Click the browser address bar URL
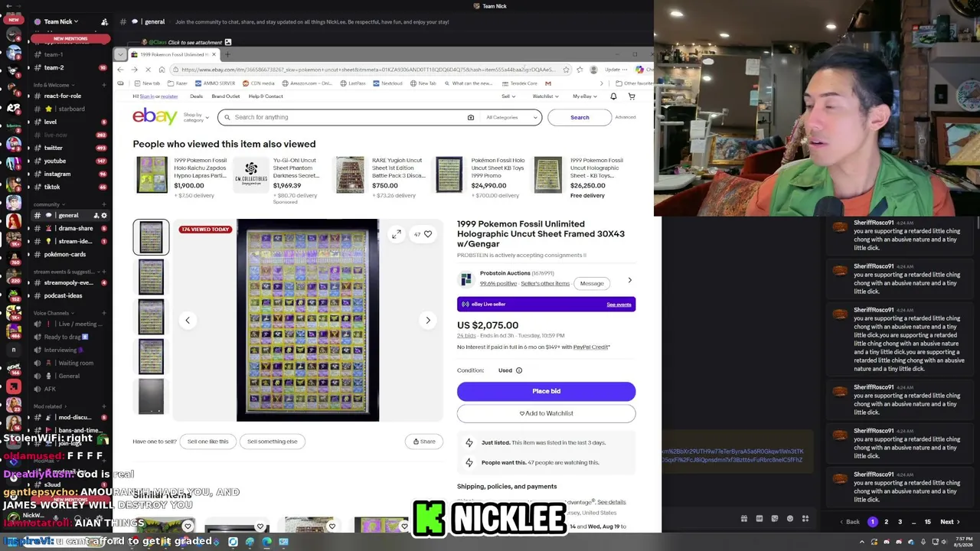980x551 pixels. click(x=367, y=70)
